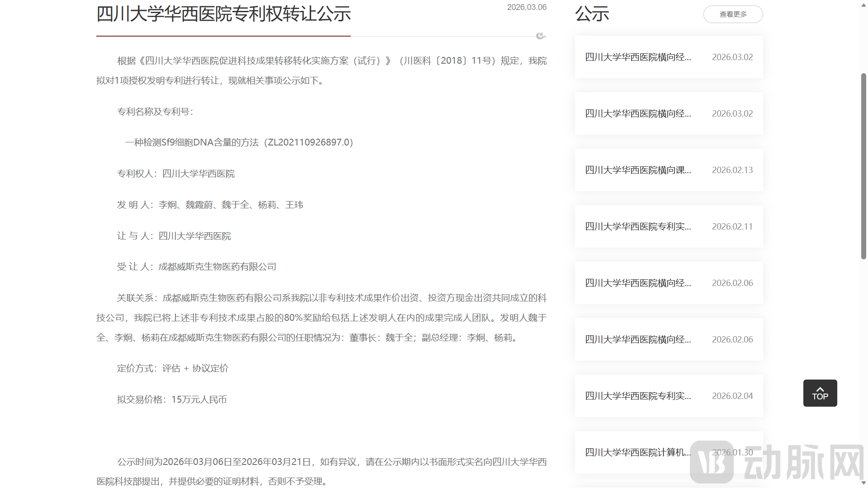Click the article publish date 2026.03.06

pyautogui.click(x=527, y=7)
